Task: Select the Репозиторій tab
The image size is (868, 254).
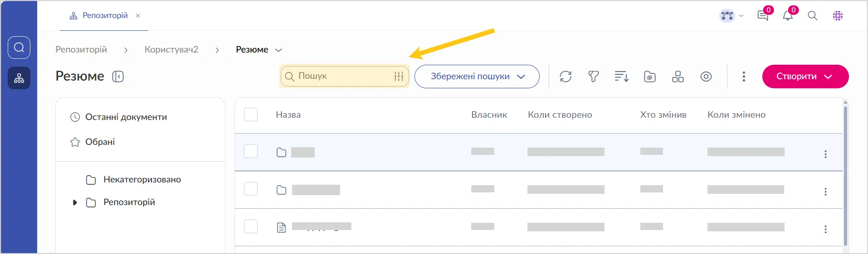Action: 105,16
